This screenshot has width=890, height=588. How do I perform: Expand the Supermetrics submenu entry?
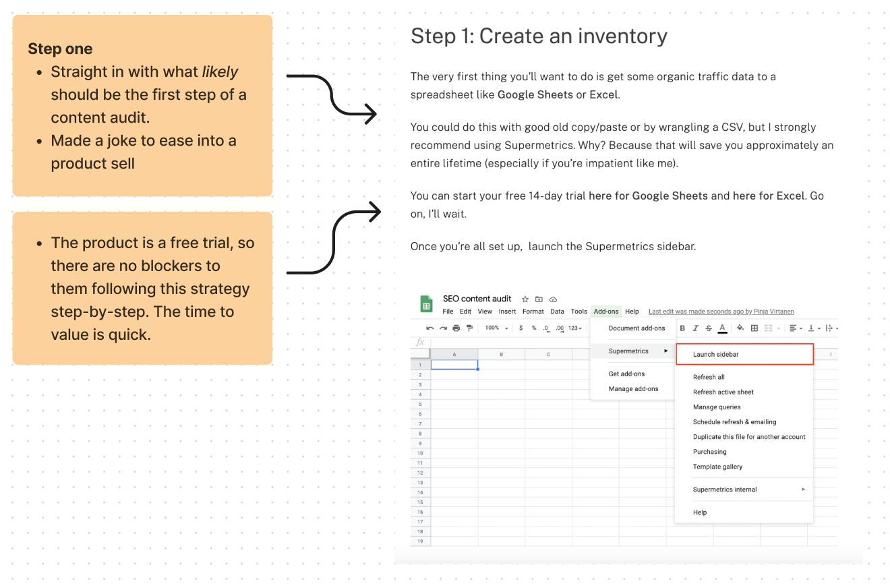(632, 351)
